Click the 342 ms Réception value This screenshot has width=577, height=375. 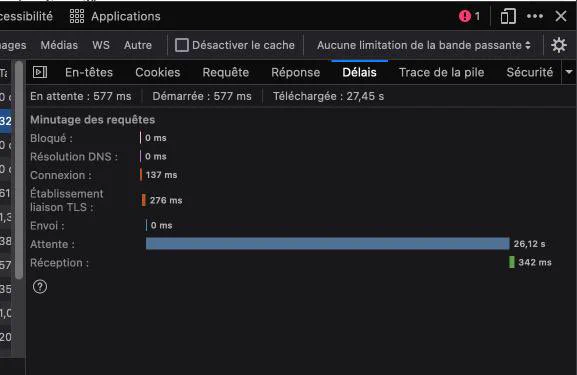(535, 262)
